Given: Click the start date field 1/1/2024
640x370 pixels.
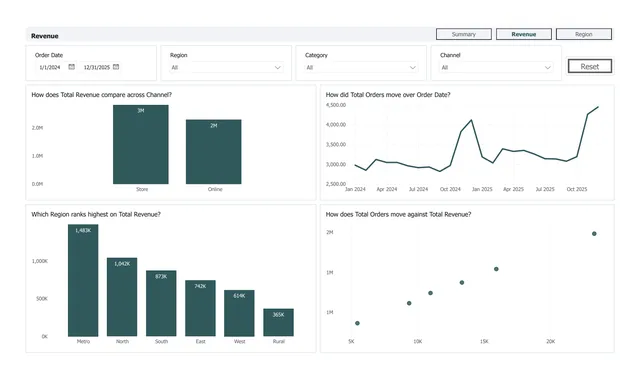Looking at the screenshot, I should (x=50, y=67).
